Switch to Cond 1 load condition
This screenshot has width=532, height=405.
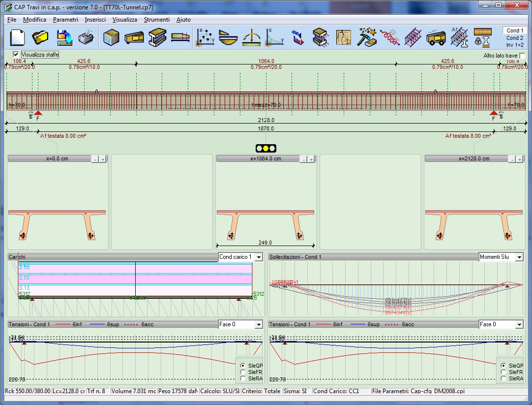click(x=515, y=31)
